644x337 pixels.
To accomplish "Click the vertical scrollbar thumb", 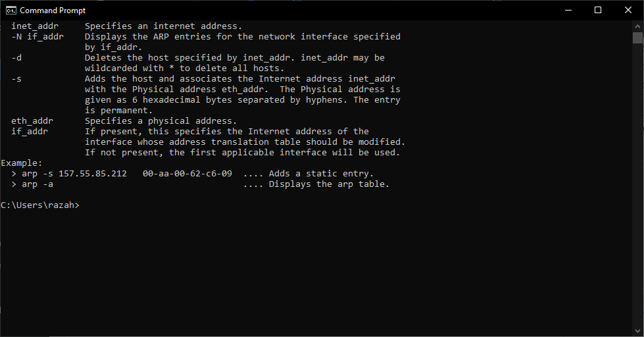I will [x=637, y=37].
